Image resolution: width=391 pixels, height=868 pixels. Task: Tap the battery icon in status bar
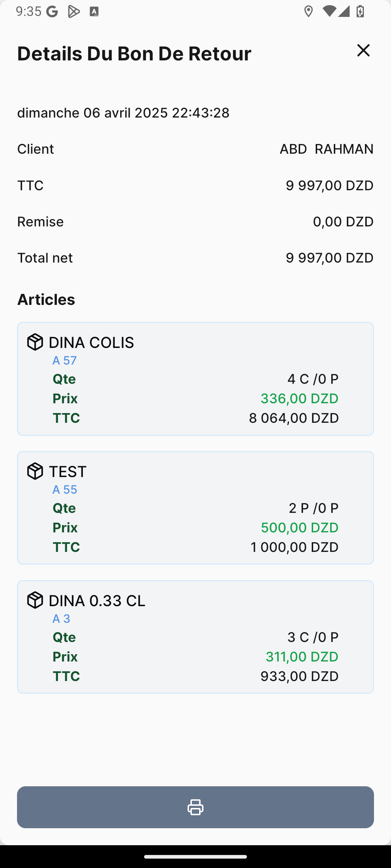click(360, 12)
